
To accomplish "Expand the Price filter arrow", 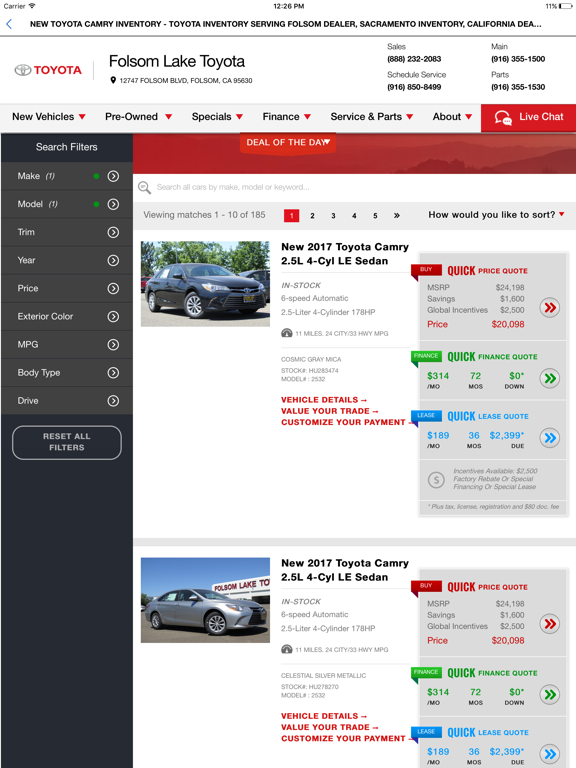I will click(x=113, y=288).
